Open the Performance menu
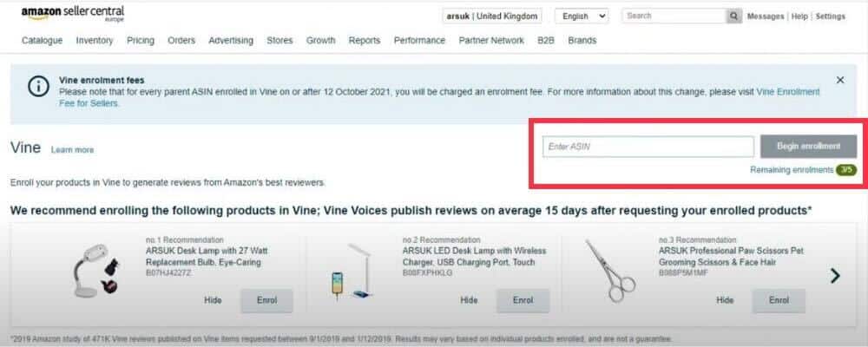 click(419, 41)
